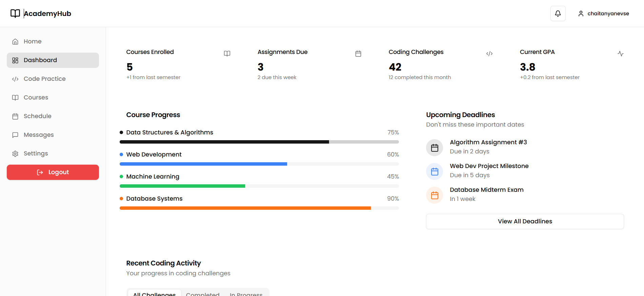Open Messages in the sidebar
Screen dimensions: 644x296
click(x=39, y=135)
